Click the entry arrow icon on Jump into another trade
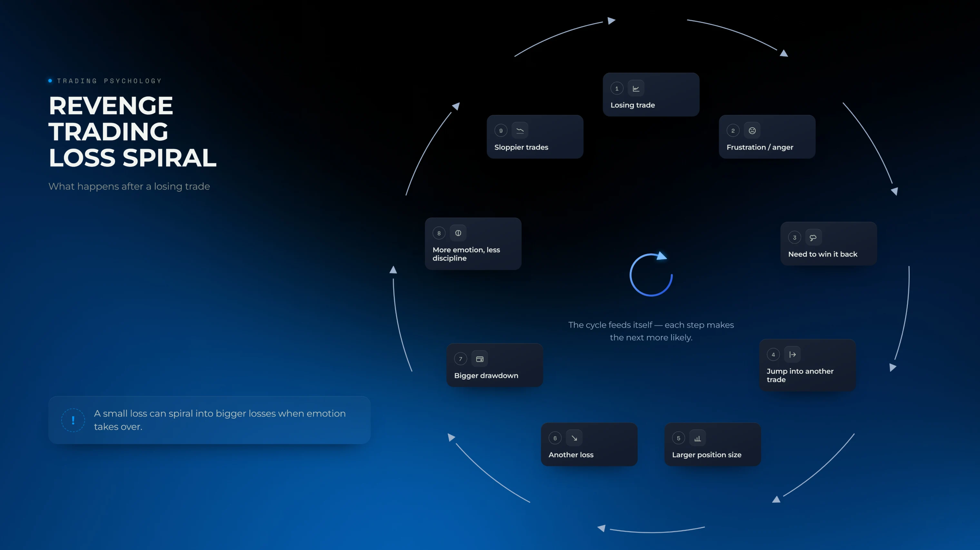This screenshot has height=550, width=980. (792, 355)
